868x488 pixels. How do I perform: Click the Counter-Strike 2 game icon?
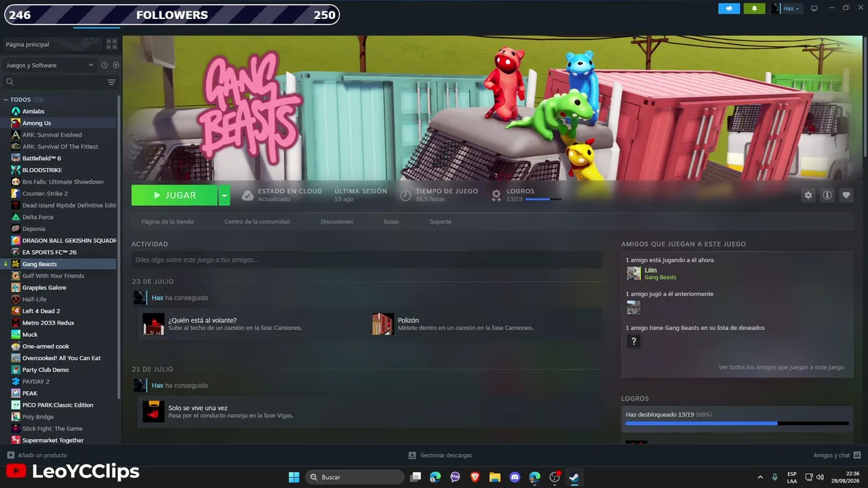coord(16,193)
